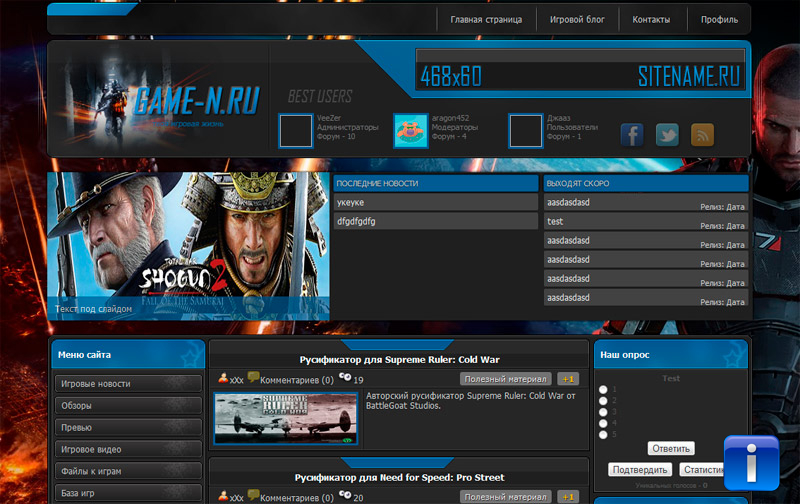
Task: Open Комментариев (0) link on the Supreme Ruler post
Action: click(x=296, y=380)
